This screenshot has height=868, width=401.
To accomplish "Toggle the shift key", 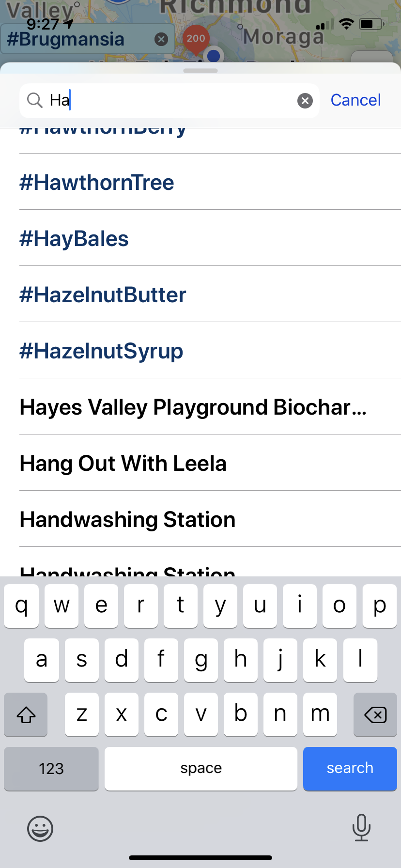I will 26,714.
